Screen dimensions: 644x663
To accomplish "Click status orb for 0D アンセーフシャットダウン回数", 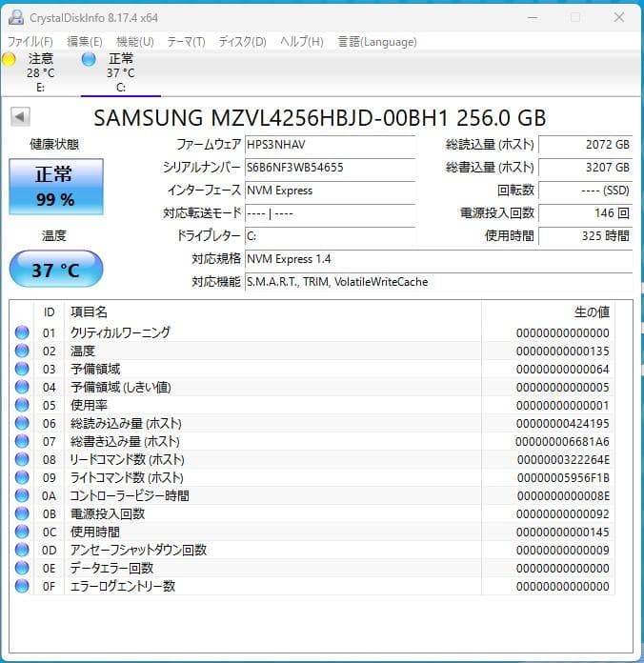I will pos(22,550).
